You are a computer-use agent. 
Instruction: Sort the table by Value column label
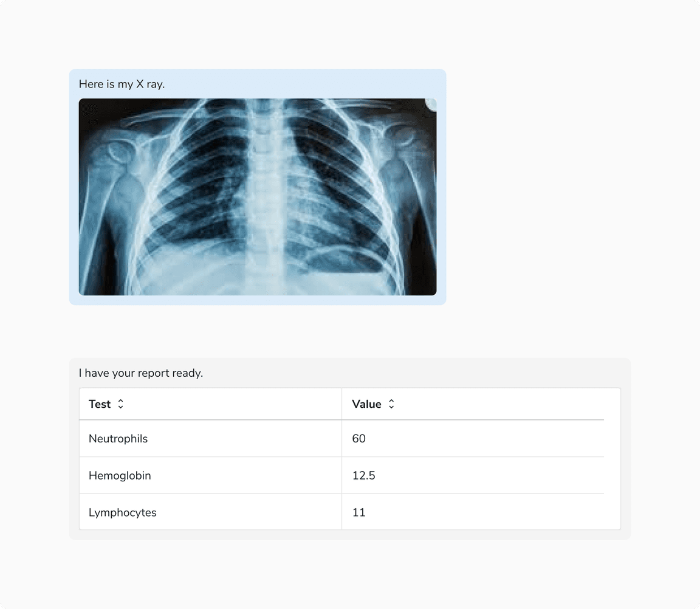(x=366, y=404)
